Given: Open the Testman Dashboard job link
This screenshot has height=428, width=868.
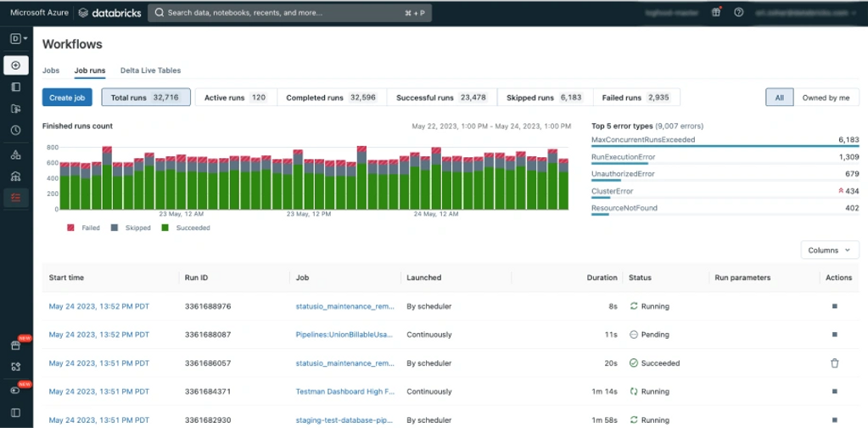Looking at the screenshot, I should [344, 391].
